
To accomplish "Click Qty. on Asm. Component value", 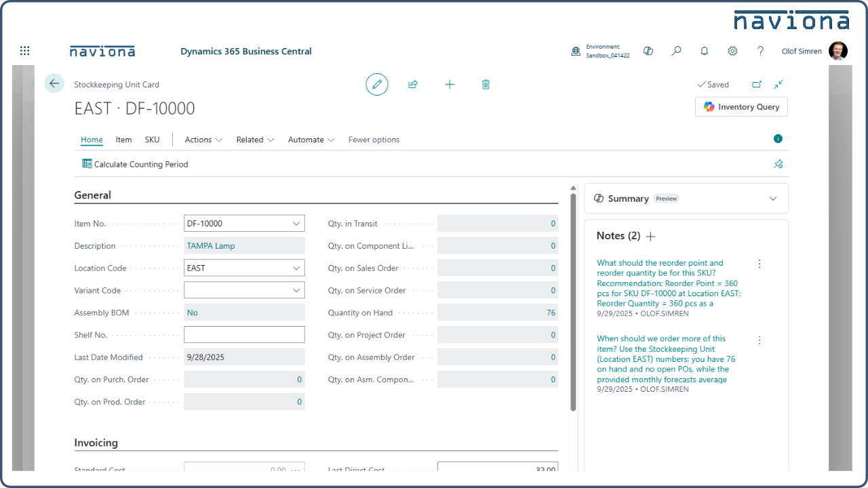I will click(x=498, y=380).
